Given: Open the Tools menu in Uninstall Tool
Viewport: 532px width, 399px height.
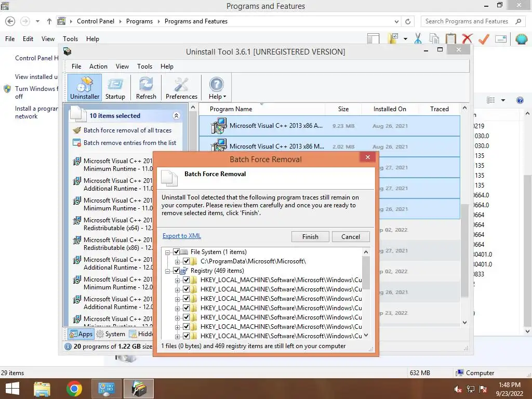Looking at the screenshot, I should (x=144, y=66).
